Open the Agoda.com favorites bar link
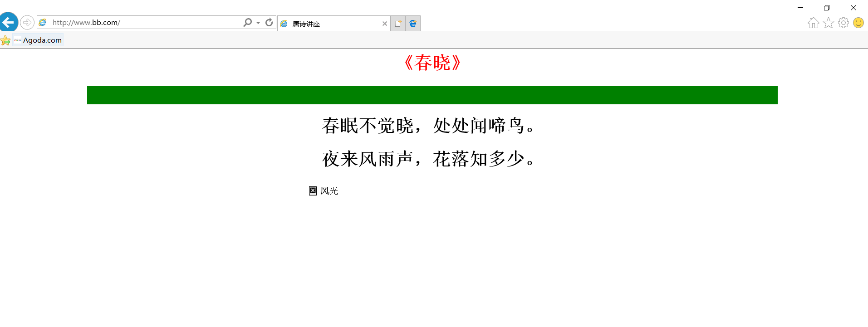Viewport: 868px width, 327px height. tap(38, 40)
